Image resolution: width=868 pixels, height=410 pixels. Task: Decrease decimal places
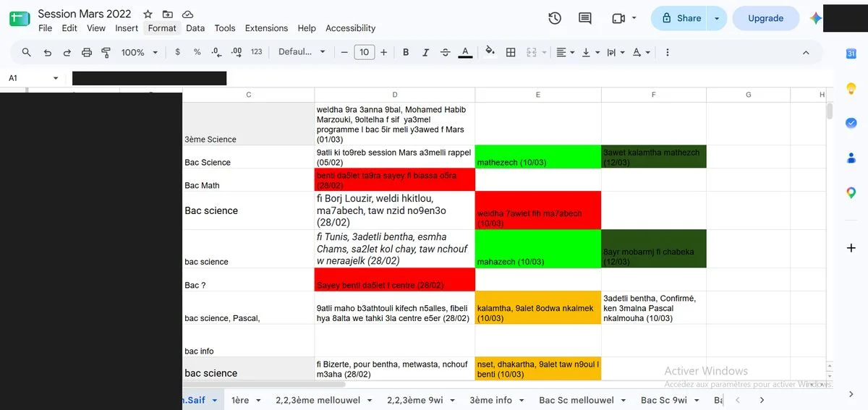(216, 52)
